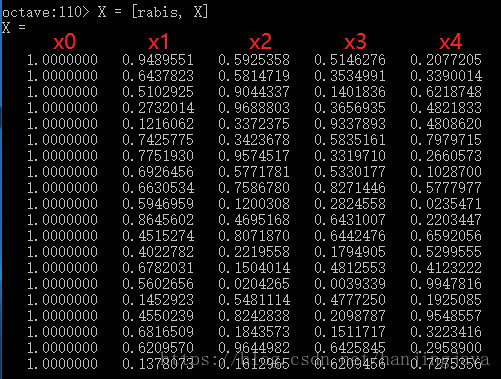Click the value 0.5481114
Screen dimensions: 501x379
click(254, 300)
